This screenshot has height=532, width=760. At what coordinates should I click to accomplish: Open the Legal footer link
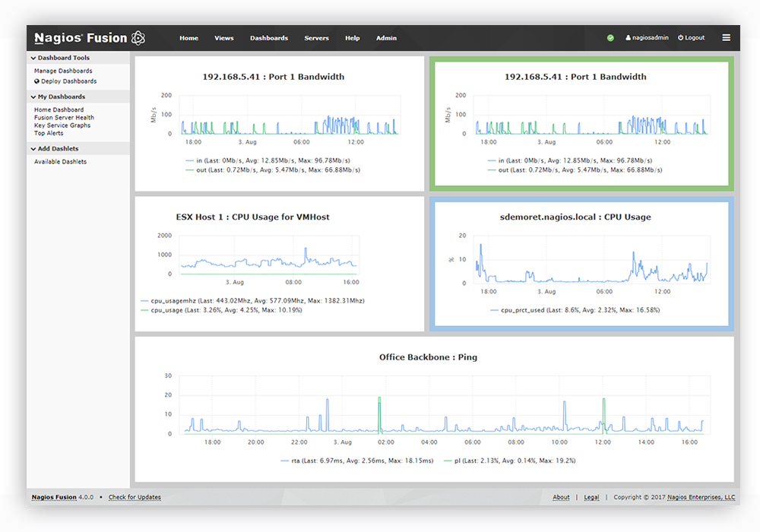click(591, 497)
